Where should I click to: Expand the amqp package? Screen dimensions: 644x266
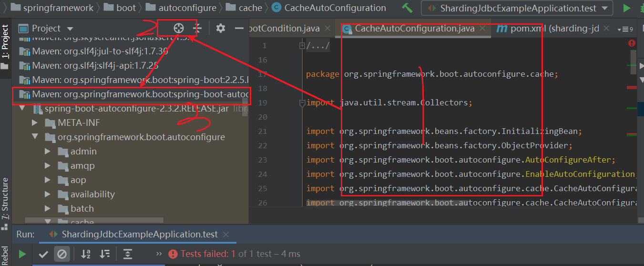tap(47, 166)
